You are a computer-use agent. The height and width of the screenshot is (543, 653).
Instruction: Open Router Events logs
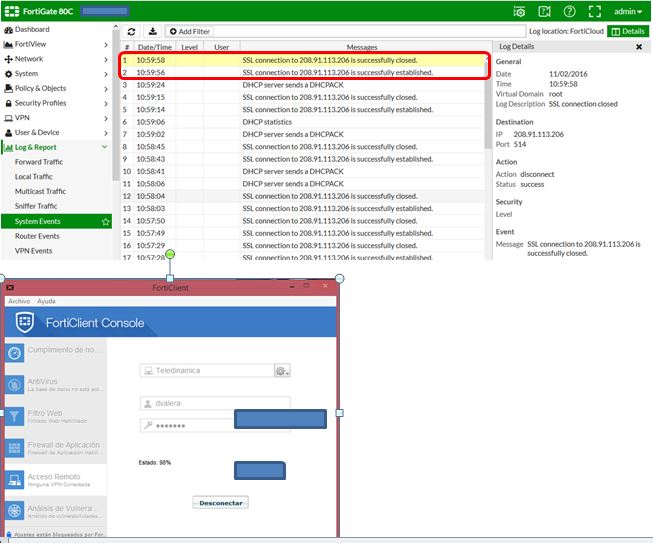coord(37,236)
